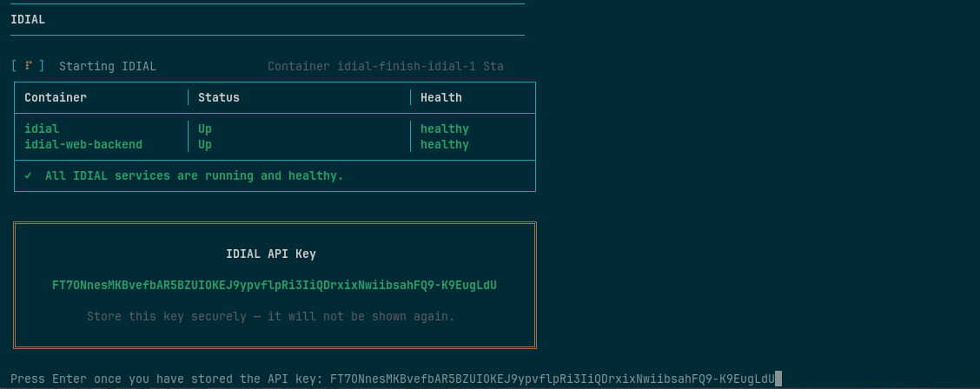Click the 'Up' status for idial-web-backend

[x=205, y=144]
